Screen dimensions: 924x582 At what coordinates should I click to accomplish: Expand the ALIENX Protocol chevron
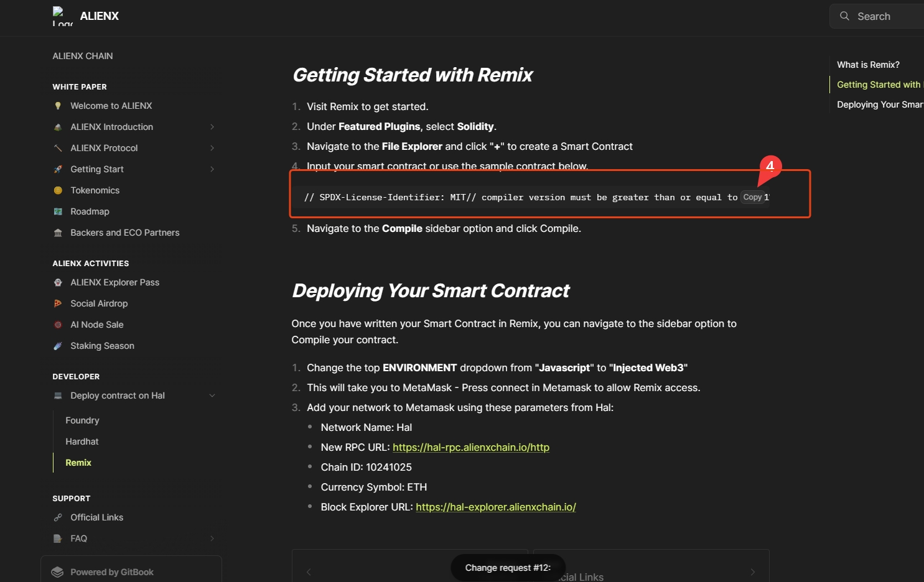click(212, 148)
